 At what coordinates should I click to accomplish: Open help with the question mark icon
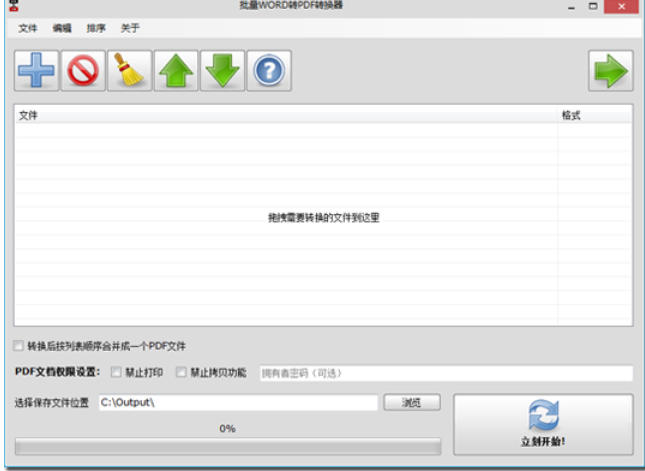[269, 70]
